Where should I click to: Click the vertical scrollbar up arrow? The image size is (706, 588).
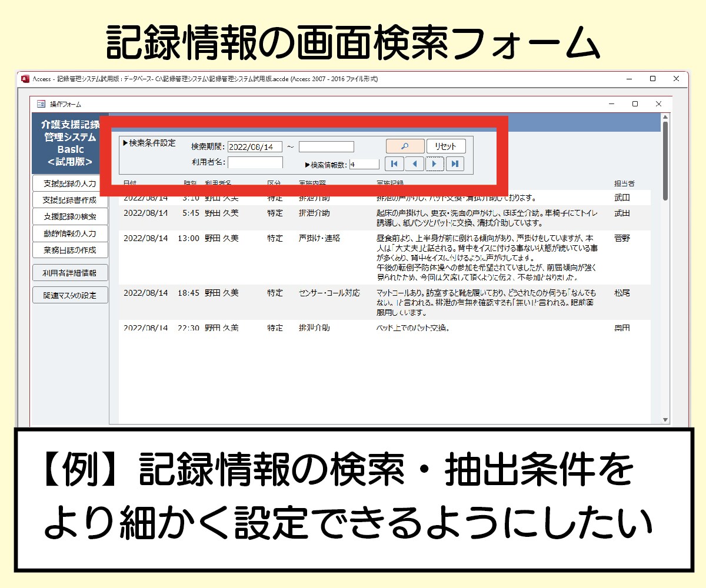(665, 118)
